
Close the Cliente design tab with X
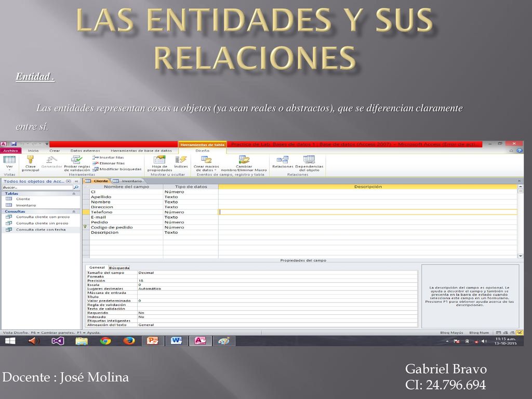pos(519,181)
